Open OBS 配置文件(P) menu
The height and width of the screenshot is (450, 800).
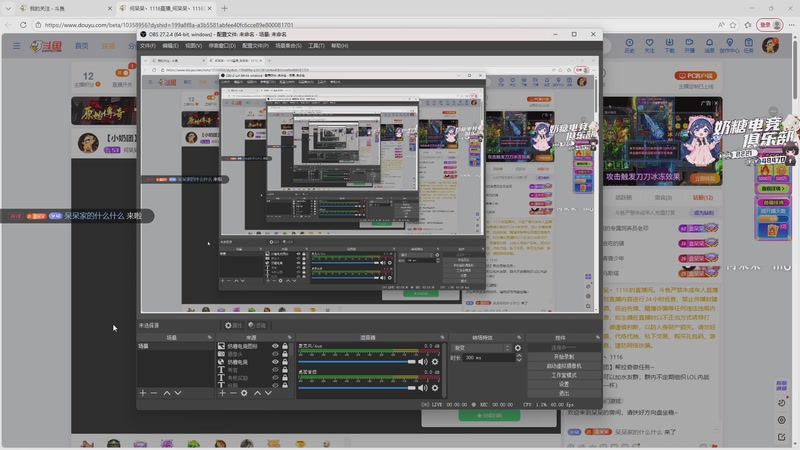(255, 46)
